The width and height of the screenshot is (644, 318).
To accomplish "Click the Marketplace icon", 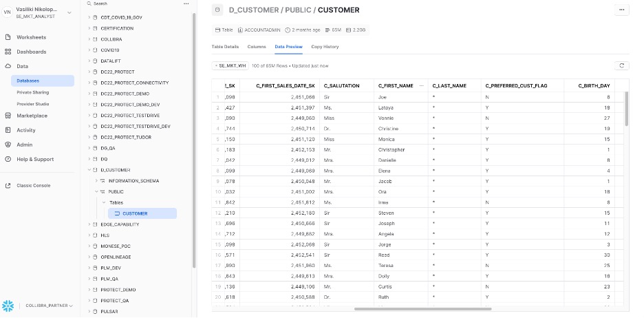I will click(8, 116).
